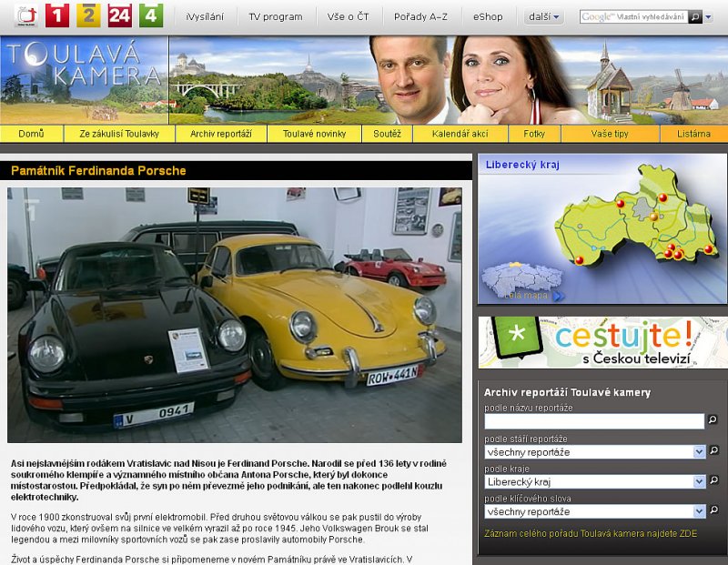
Task: Click the Celá mapa link
Action: click(x=526, y=296)
